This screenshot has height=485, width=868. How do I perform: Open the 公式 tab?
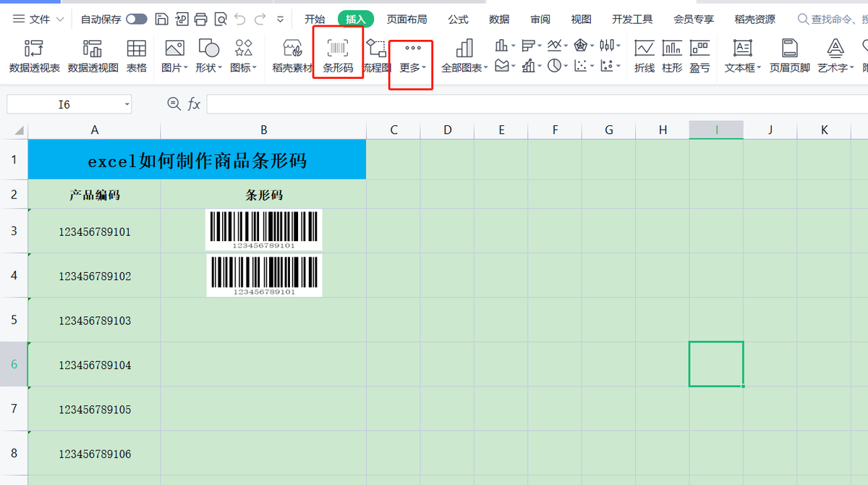[x=458, y=20]
